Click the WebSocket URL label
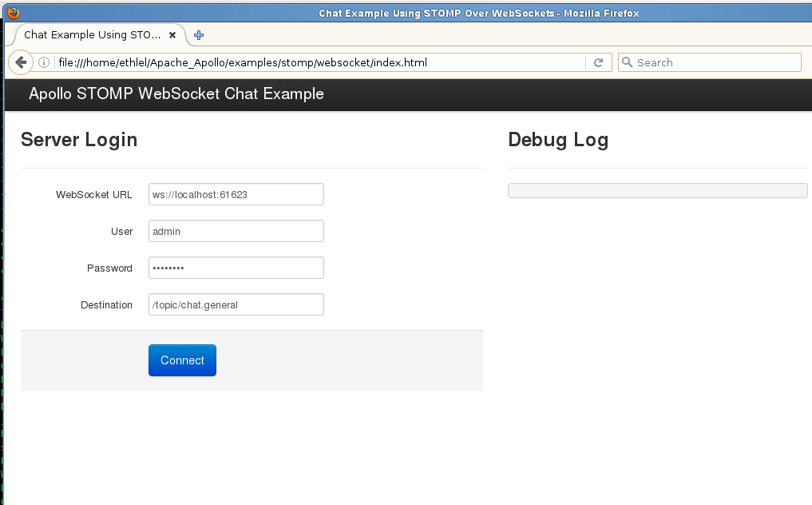This screenshot has width=812, height=505. click(94, 195)
